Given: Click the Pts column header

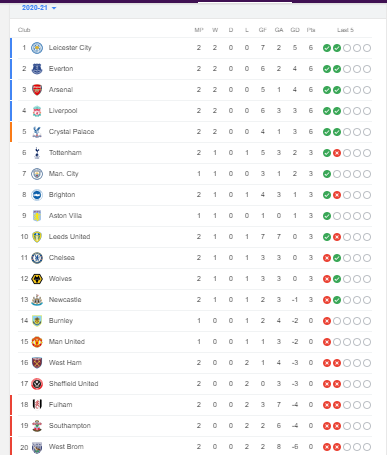Looking at the screenshot, I should [x=311, y=30].
